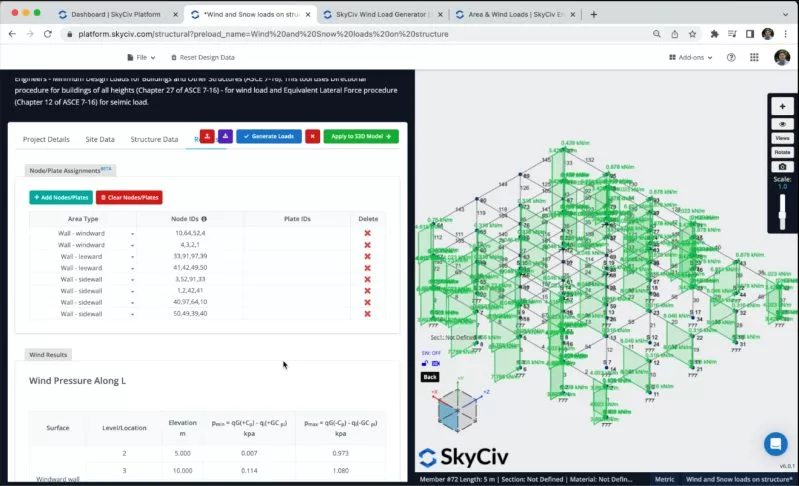Switch to the Site Data tab
The image size is (799, 486).
[100, 139]
